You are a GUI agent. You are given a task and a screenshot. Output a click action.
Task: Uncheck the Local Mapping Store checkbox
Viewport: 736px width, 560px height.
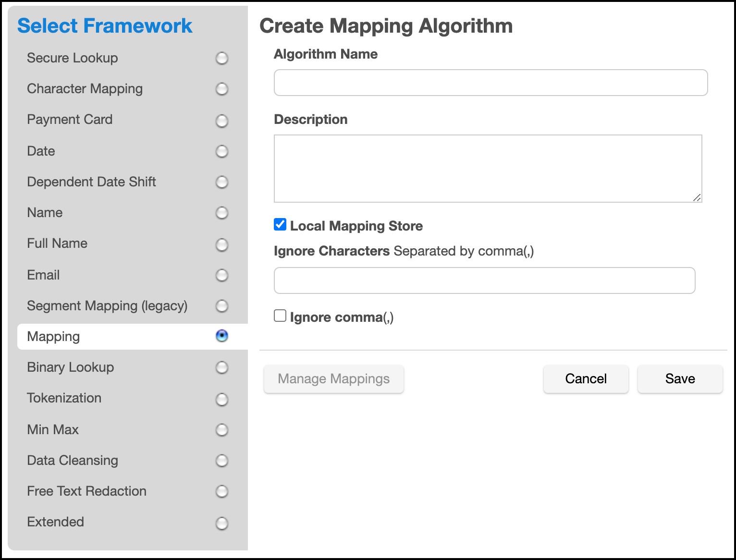[x=280, y=224]
